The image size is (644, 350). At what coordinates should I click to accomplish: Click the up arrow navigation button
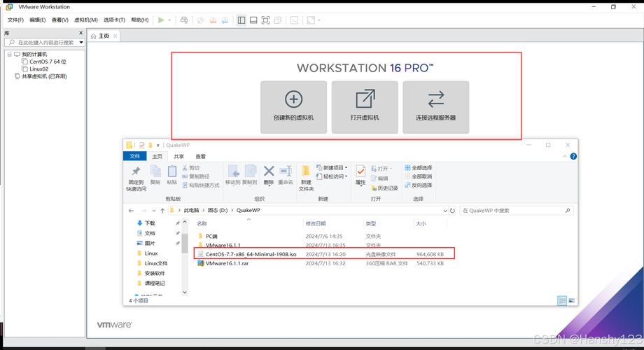point(162,211)
